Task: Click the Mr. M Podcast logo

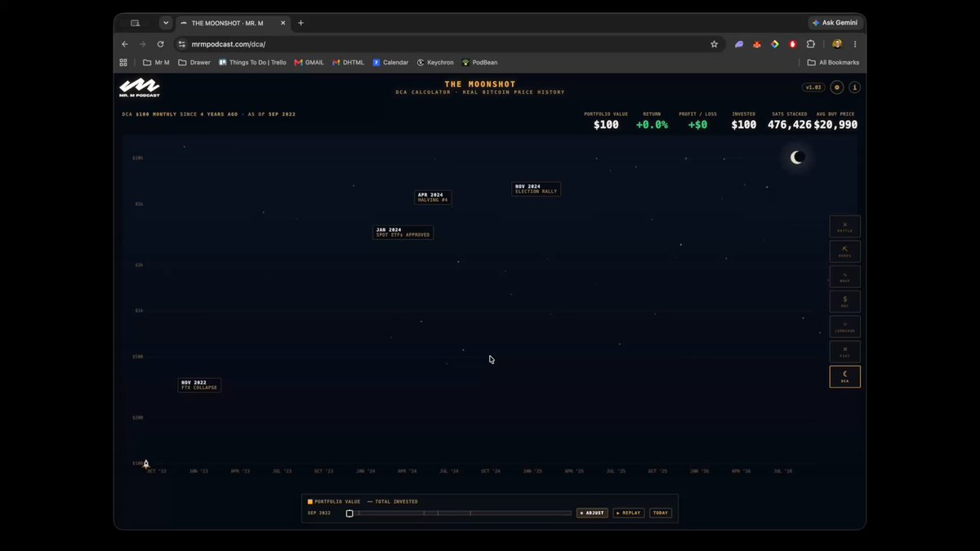Action: tap(139, 87)
